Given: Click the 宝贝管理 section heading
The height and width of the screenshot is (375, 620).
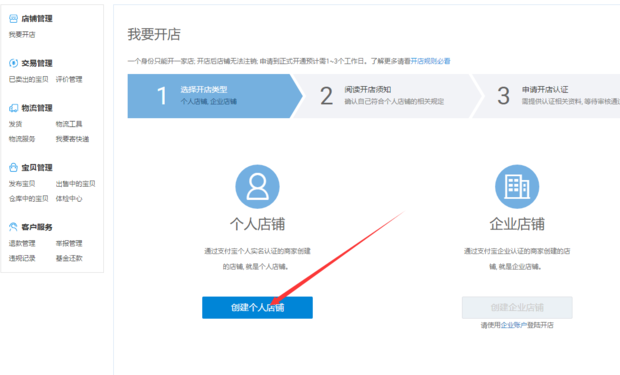Looking at the screenshot, I should point(37,168).
